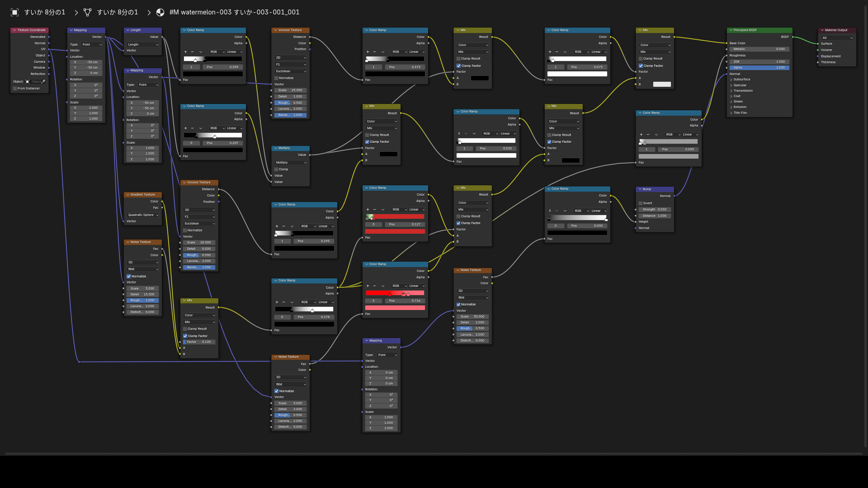Remove a stop in Color Ramp with Pos 0.726

[x=374, y=286]
